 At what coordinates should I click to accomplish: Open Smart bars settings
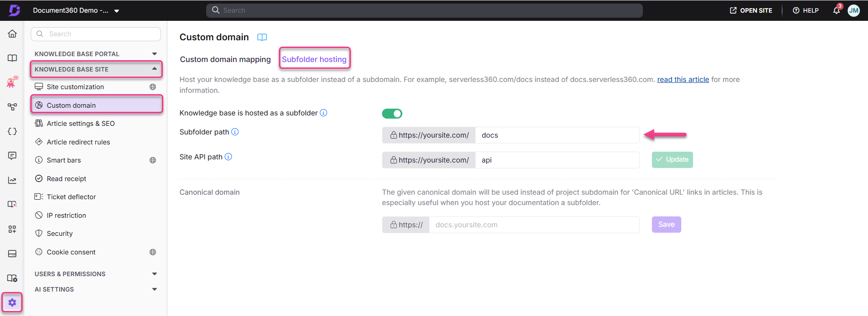[x=96, y=160]
